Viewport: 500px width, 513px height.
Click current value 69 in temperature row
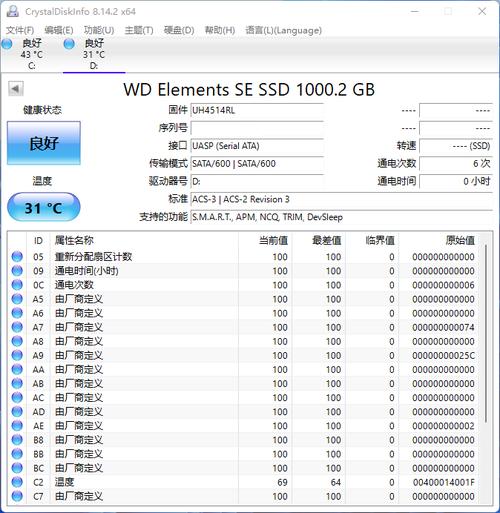tap(282, 482)
